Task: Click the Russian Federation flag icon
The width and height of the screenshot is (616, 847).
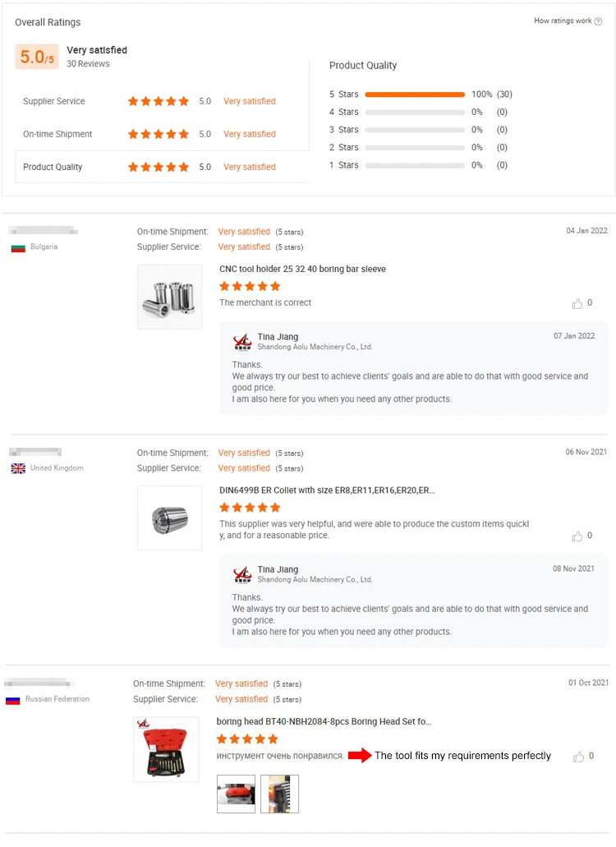Action: pyautogui.click(x=12, y=700)
